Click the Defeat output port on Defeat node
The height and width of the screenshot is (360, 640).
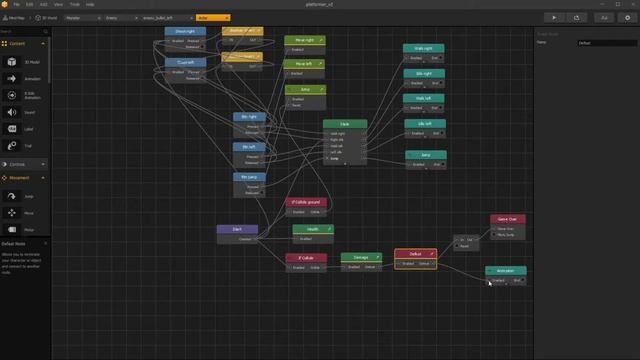tap(433, 264)
